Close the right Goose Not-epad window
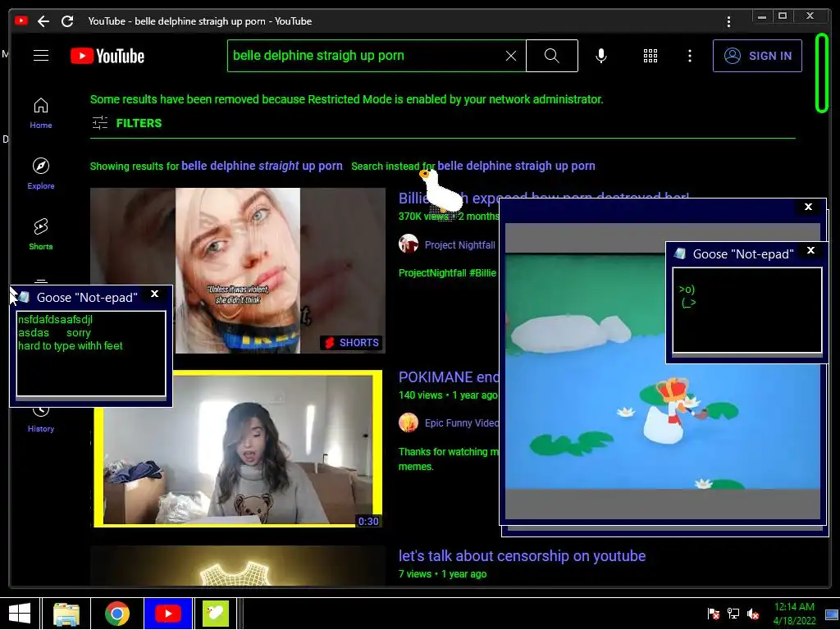This screenshot has width=840, height=630. (x=810, y=250)
